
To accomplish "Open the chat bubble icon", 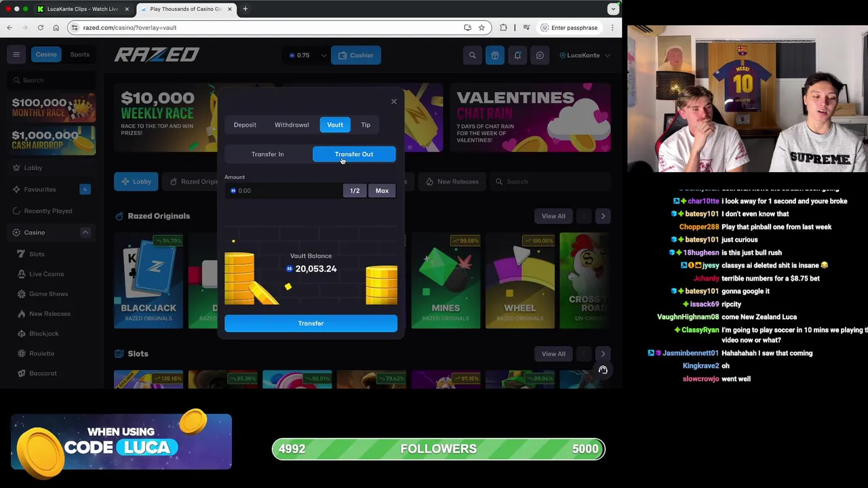I will coord(540,56).
